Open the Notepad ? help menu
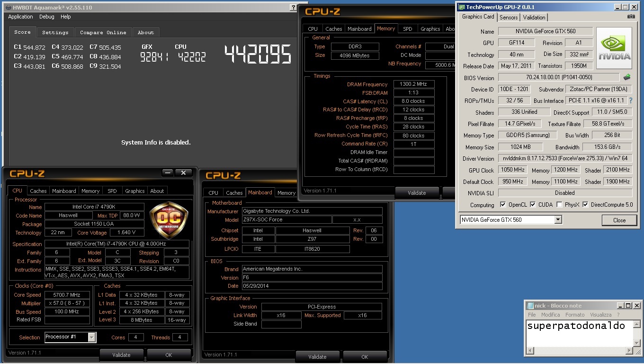 pos(618,315)
